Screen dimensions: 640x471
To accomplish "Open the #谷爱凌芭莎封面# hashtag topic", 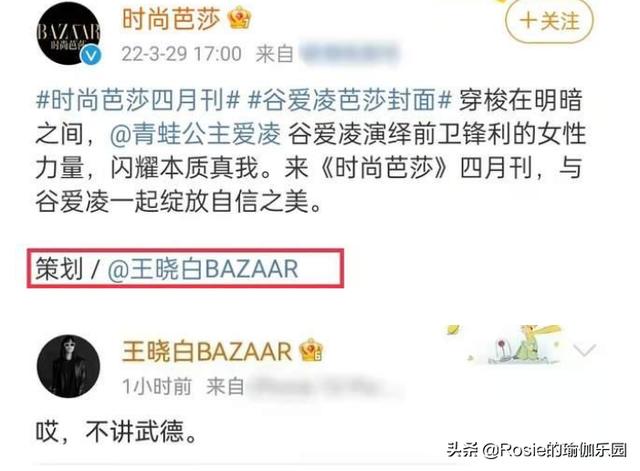I will 350,100.
